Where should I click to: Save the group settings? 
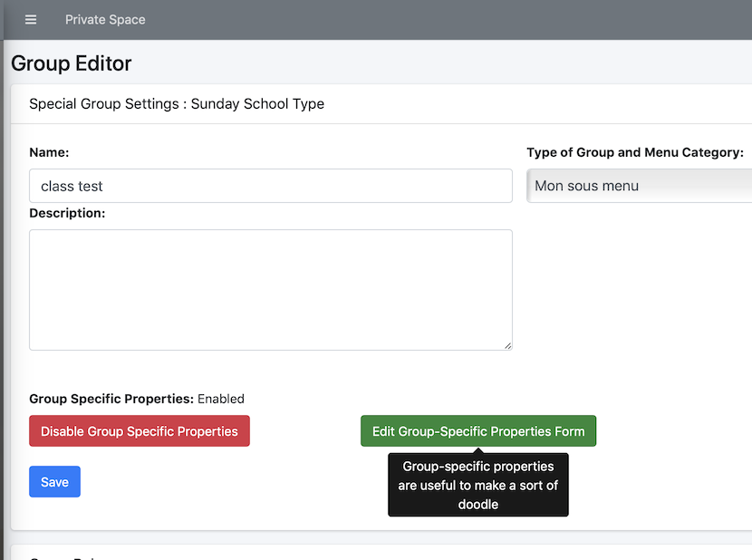(54, 482)
